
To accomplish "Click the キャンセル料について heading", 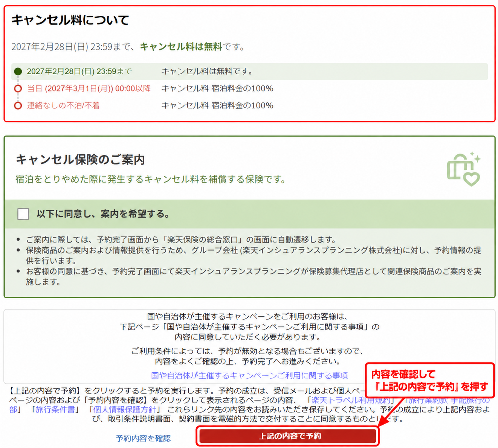I will point(70,20).
